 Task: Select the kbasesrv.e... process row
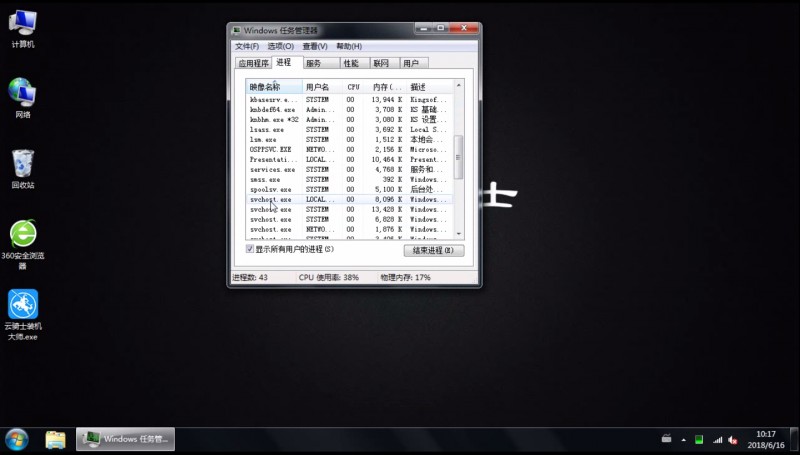point(349,100)
